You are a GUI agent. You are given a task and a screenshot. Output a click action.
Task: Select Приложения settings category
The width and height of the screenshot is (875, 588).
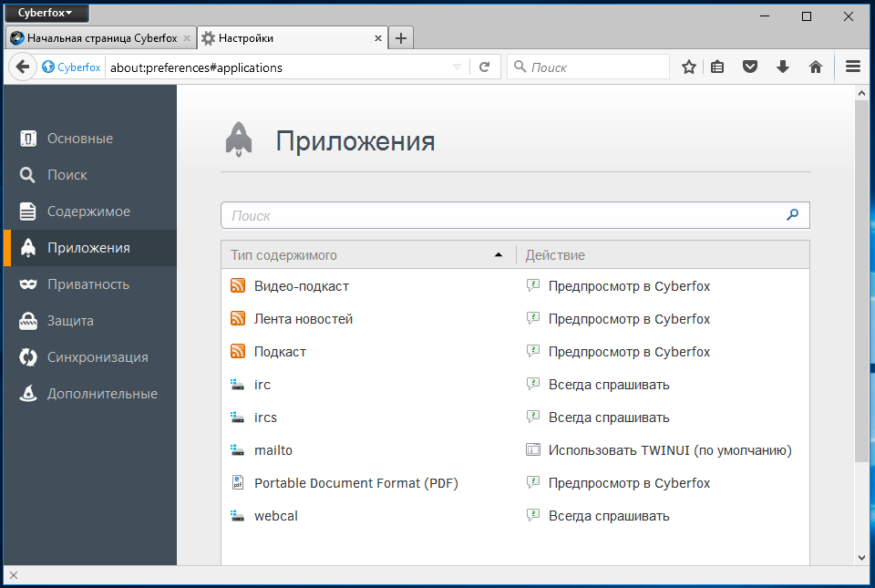point(90,248)
